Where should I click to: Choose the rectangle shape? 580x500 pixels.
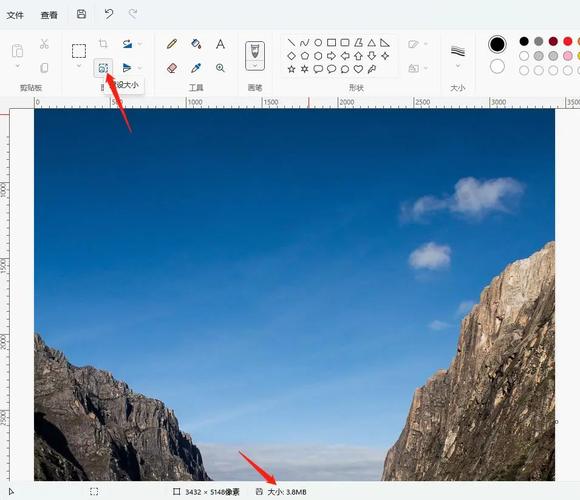tap(331, 43)
